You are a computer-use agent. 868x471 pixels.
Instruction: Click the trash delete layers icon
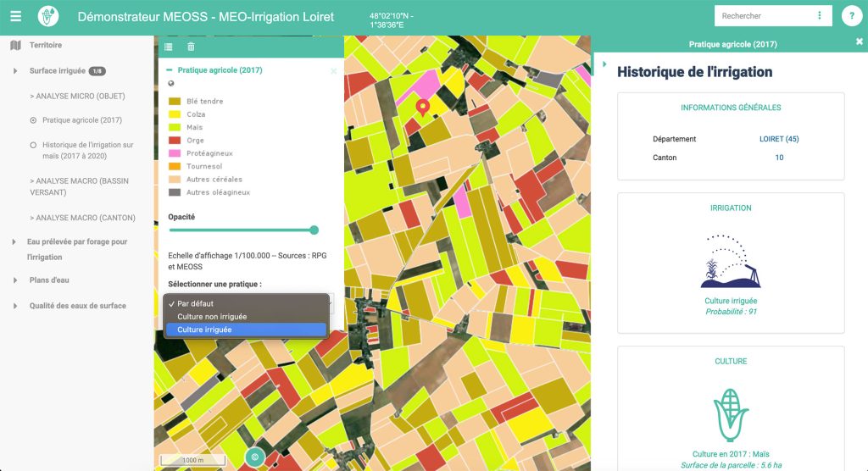click(x=191, y=47)
